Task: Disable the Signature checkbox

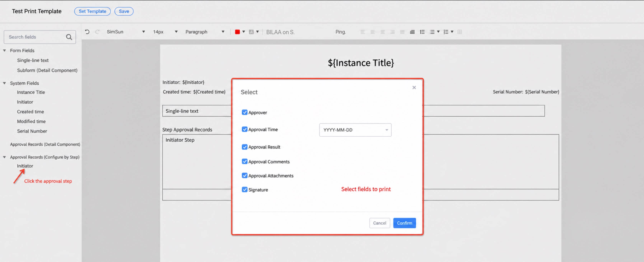Action: point(245,189)
